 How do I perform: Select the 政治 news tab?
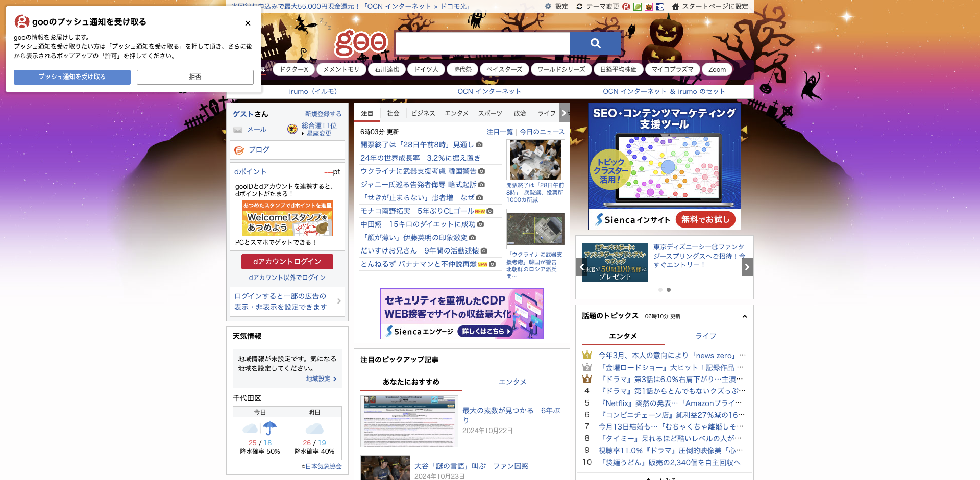pos(520,113)
